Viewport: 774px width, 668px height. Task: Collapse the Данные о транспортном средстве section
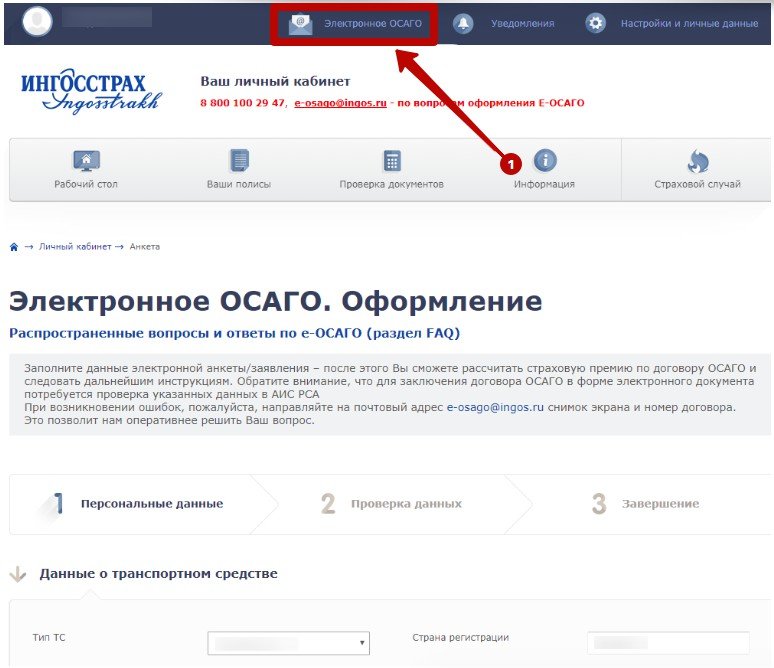[x=17, y=574]
